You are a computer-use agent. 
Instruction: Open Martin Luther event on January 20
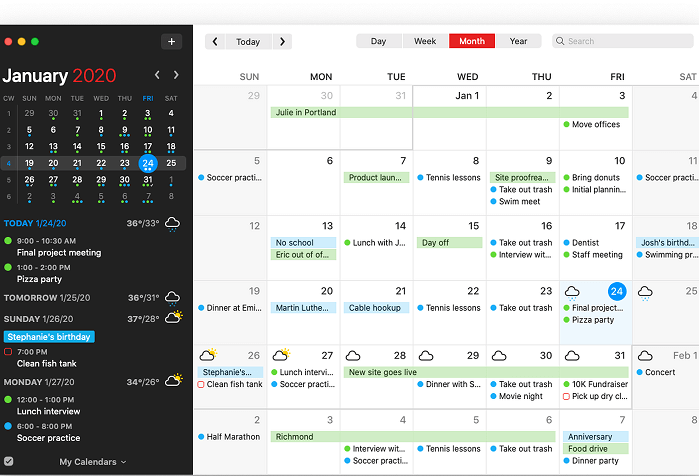303,308
